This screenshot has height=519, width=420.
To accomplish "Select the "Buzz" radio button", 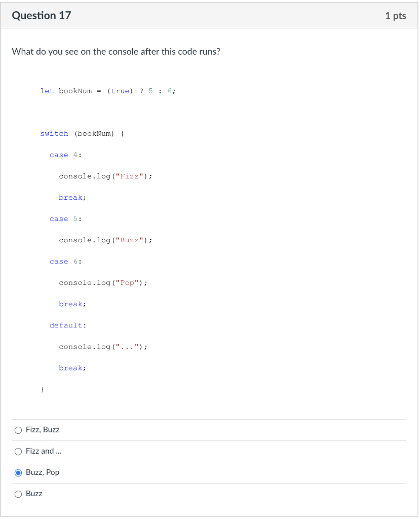I will coord(18,494).
